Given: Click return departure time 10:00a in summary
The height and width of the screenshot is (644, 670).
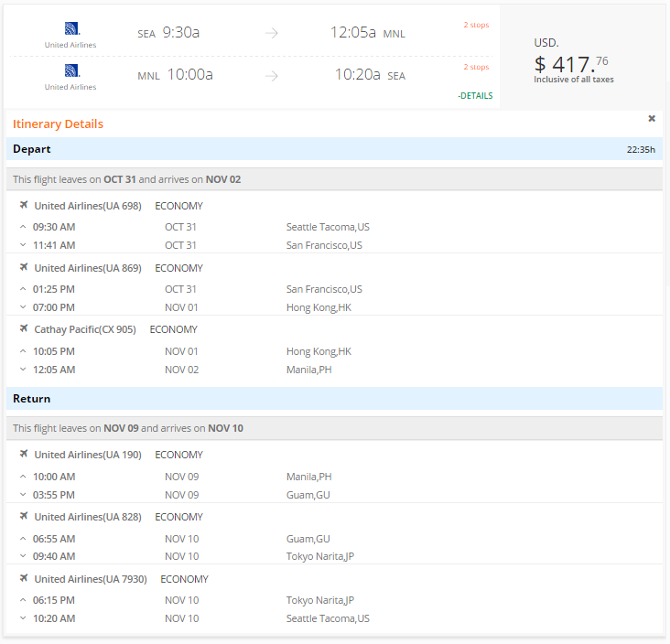Looking at the screenshot, I should [x=189, y=75].
